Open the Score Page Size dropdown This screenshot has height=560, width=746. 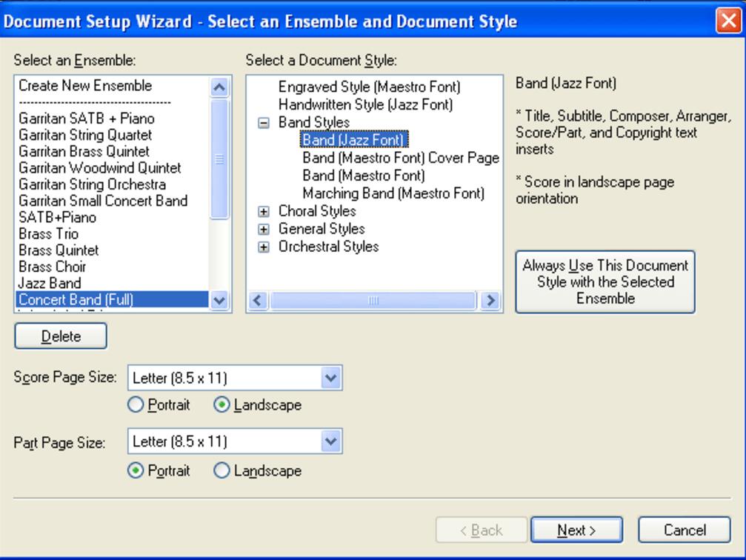[x=330, y=378]
